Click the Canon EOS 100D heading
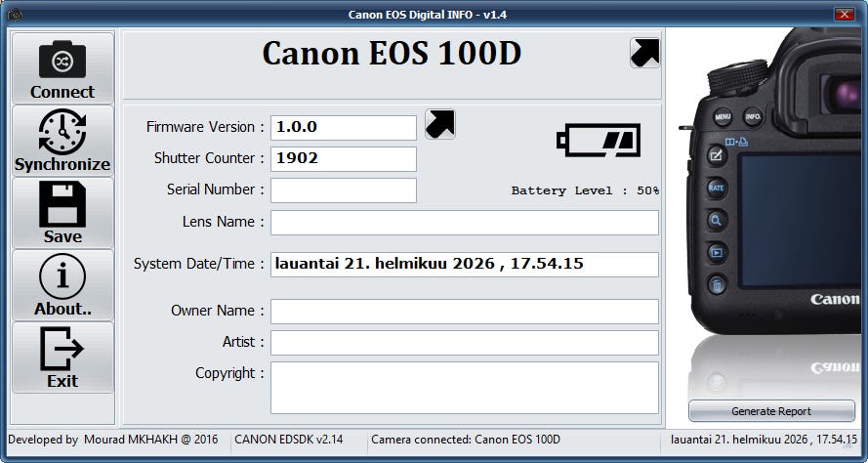 392,54
